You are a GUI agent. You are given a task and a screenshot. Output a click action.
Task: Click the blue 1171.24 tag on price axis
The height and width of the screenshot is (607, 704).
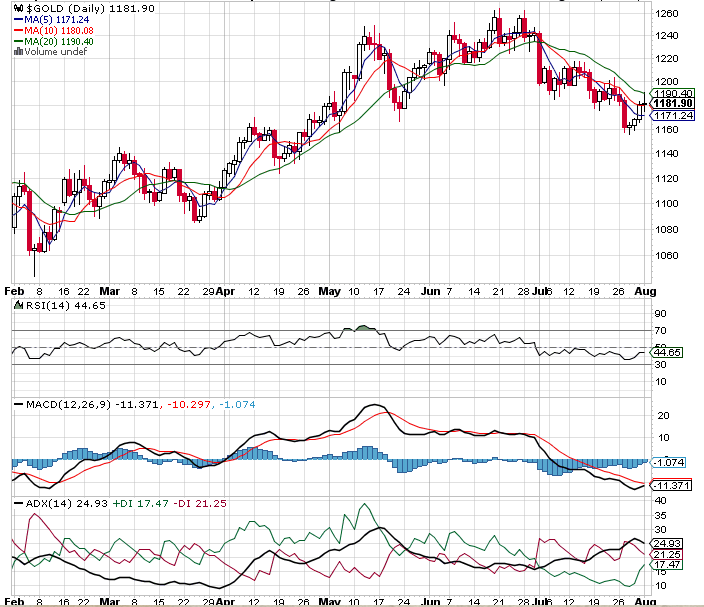[673, 115]
